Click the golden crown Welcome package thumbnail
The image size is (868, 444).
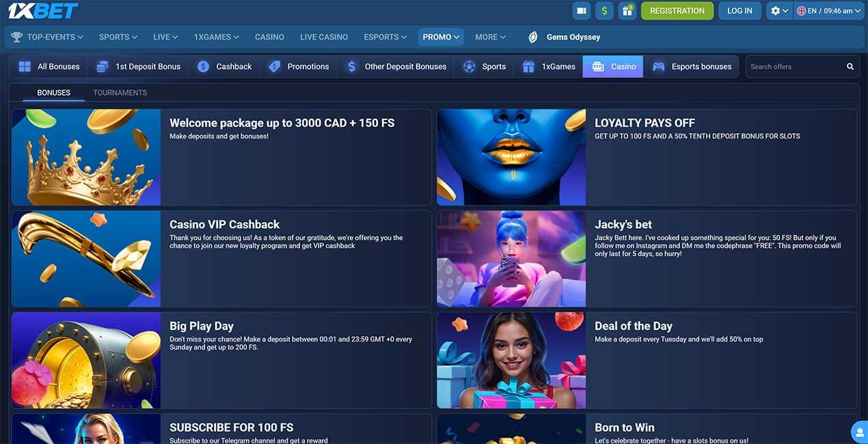(x=86, y=157)
